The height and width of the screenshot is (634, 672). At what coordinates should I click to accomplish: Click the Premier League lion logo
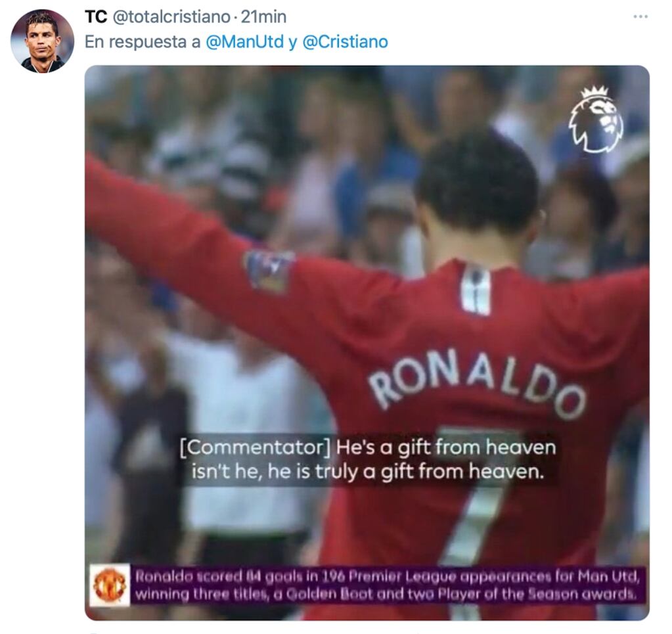(x=596, y=120)
